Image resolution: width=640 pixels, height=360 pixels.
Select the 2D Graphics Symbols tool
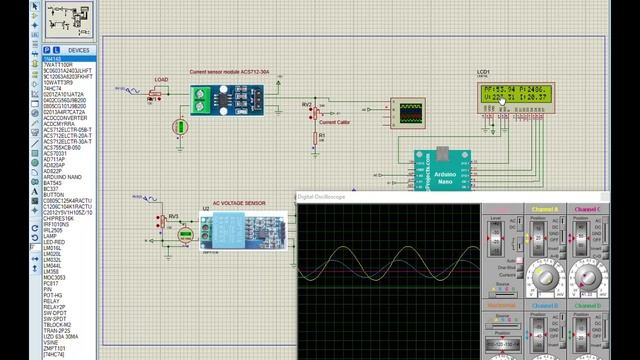(x=35, y=201)
